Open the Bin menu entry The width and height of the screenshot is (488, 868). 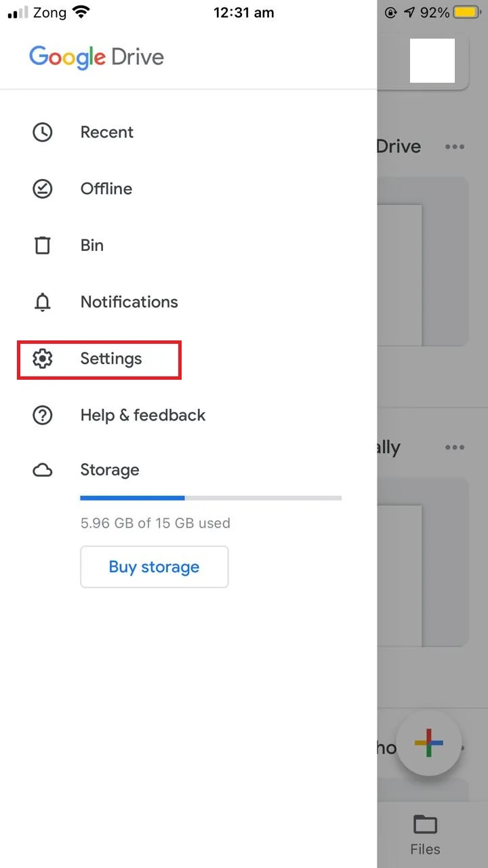[92, 245]
